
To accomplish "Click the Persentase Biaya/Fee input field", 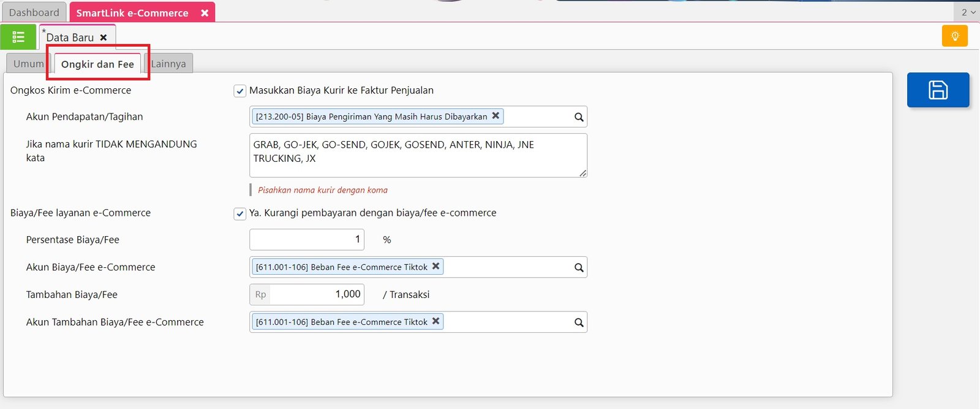I will click(306, 240).
